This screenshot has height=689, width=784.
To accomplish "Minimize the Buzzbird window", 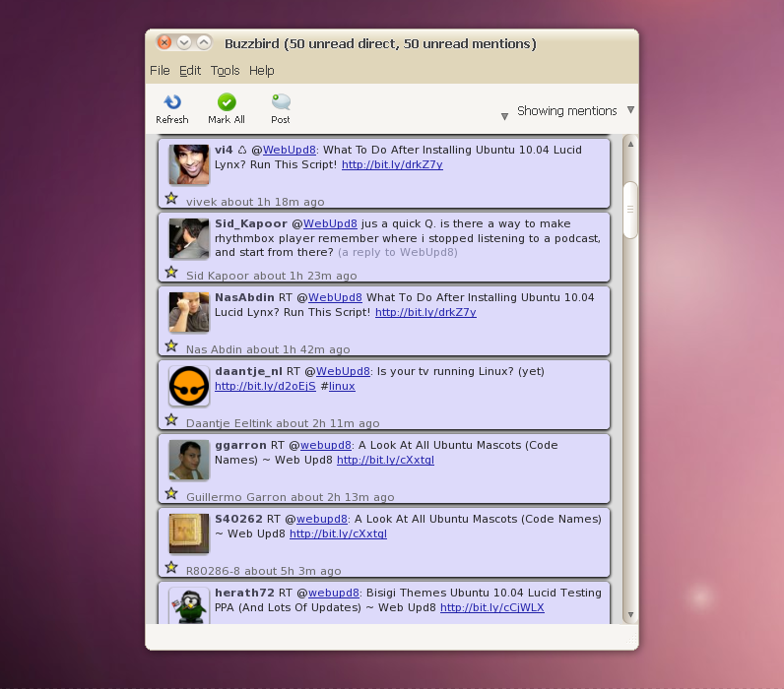I will point(184,42).
